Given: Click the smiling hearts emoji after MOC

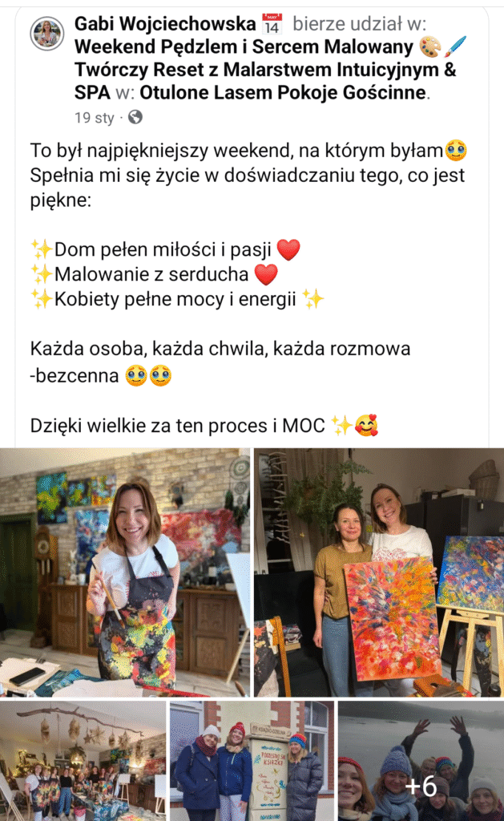Looking at the screenshot, I should pos(366,425).
